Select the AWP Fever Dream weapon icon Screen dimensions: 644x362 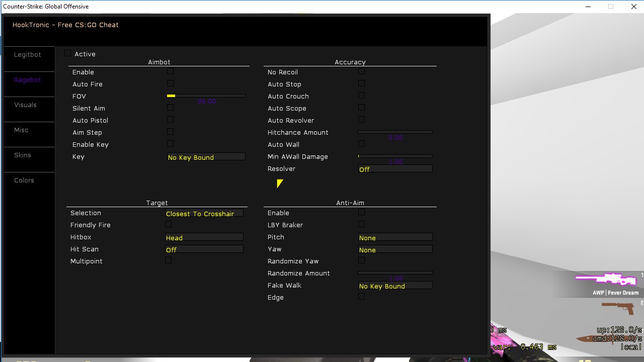[606, 280]
